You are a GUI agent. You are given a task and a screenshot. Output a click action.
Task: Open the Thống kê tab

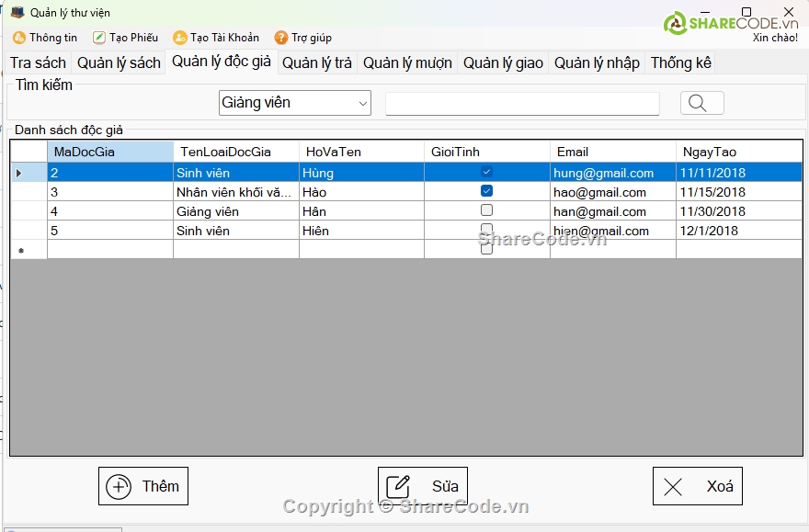[680, 63]
